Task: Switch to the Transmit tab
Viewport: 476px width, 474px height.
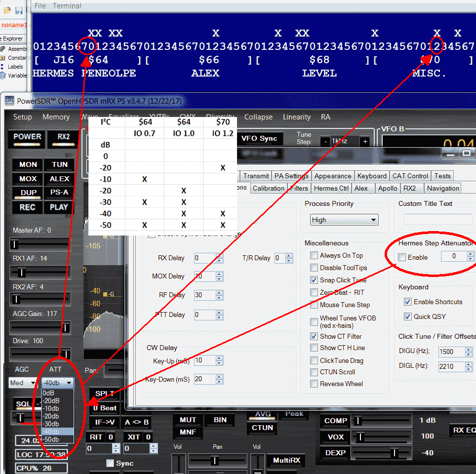Action: tap(256, 176)
